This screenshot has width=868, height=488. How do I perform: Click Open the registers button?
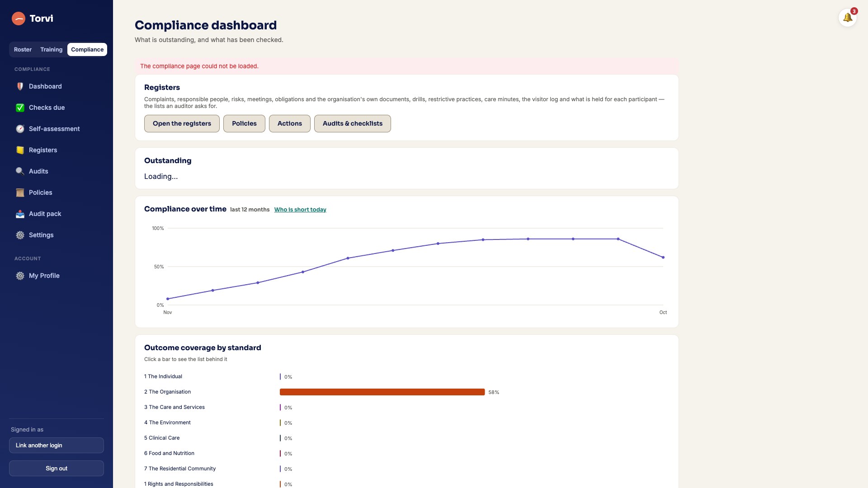coord(182,123)
